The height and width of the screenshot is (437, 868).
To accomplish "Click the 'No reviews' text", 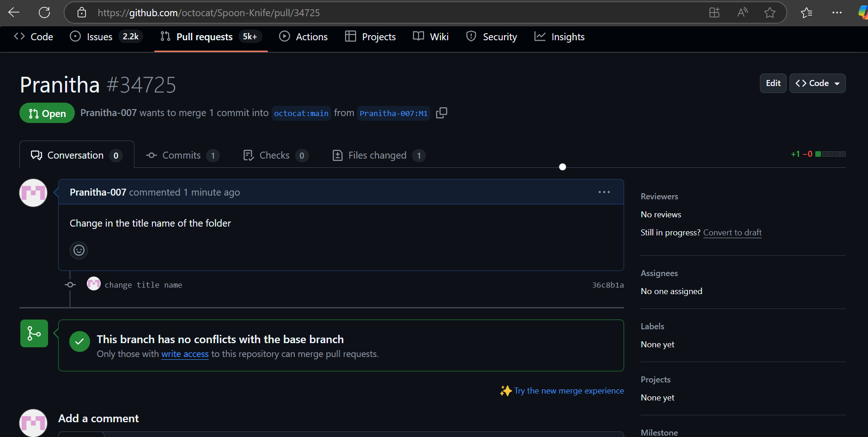I will pos(661,215).
